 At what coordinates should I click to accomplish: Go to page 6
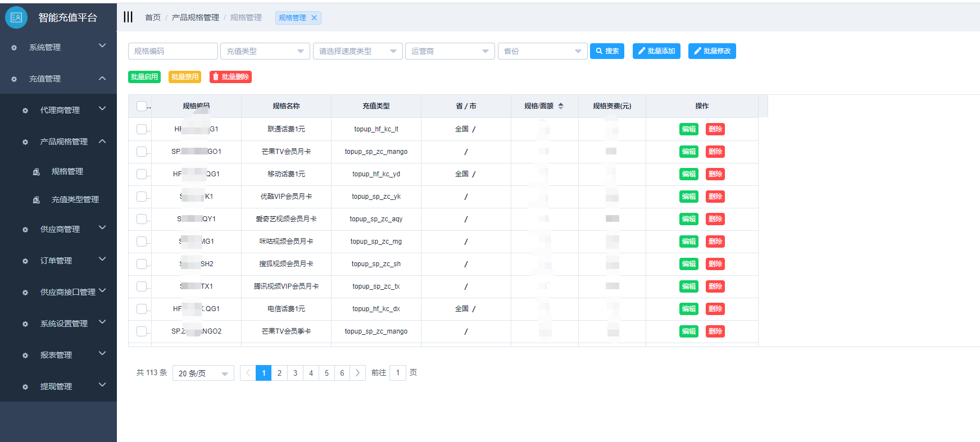(342, 373)
